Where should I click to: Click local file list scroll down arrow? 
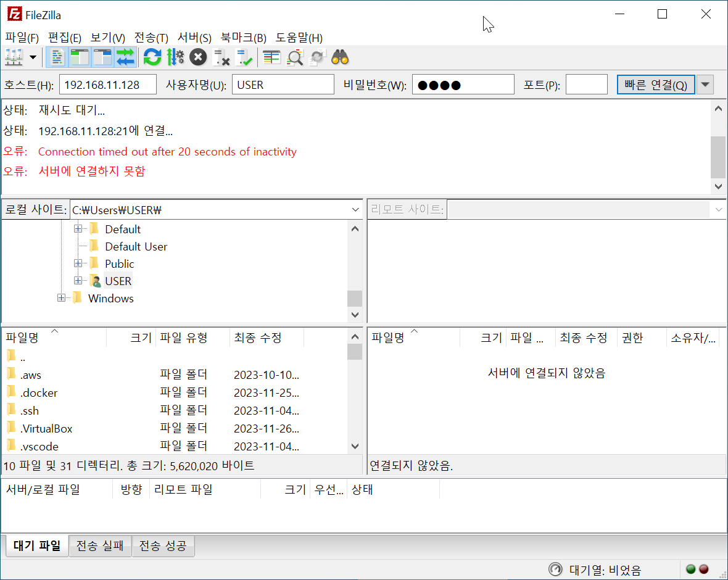pyautogui.click(x=355, y=446)
